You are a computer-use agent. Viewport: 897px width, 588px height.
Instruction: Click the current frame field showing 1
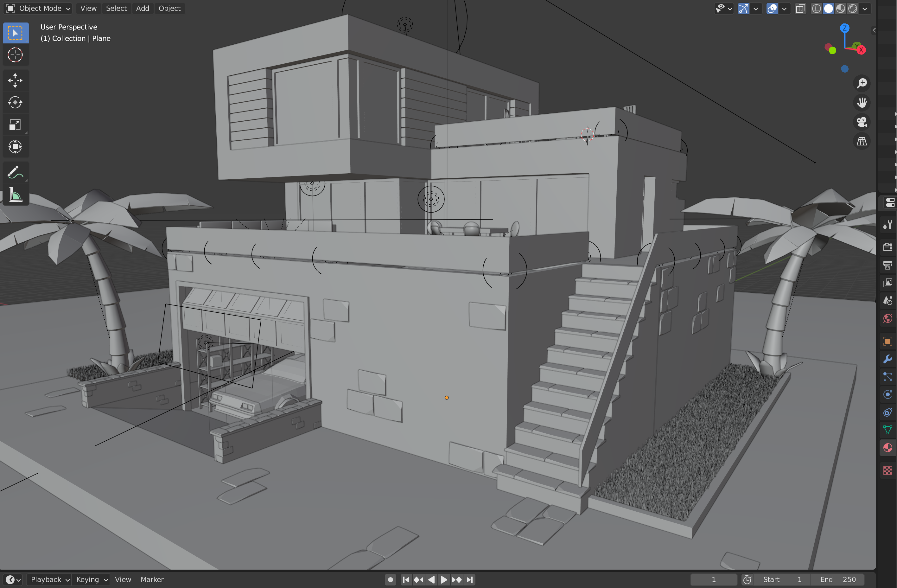pyautogui.click(x=714, y=579)
